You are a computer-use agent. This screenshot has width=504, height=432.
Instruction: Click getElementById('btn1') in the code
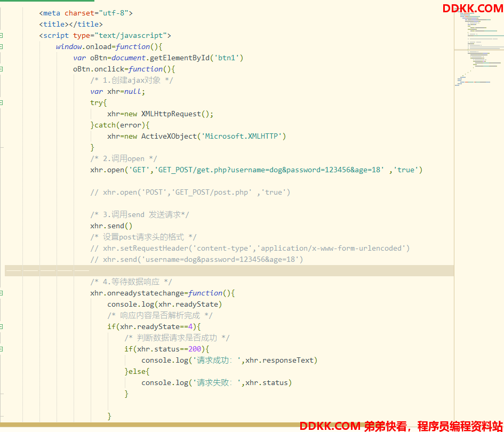pos(197,58)
